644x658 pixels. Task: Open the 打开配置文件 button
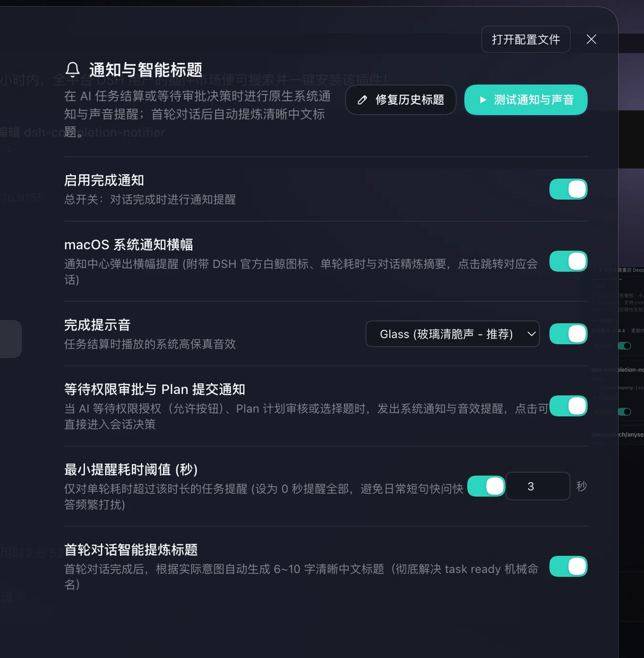[526, 39]
